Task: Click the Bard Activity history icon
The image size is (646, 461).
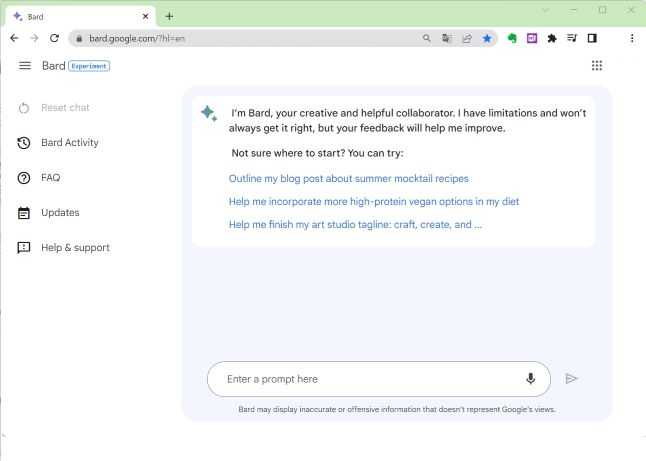Action: pos(24,143)
